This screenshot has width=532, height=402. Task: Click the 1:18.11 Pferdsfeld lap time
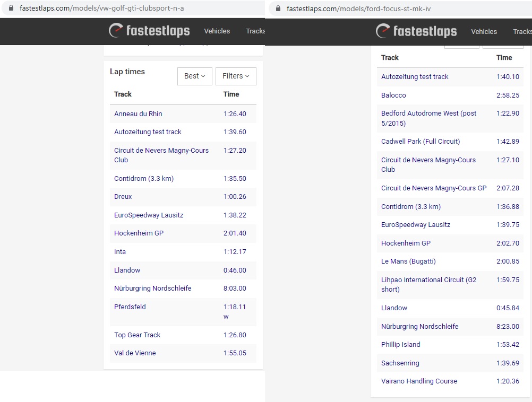[235, 307]
